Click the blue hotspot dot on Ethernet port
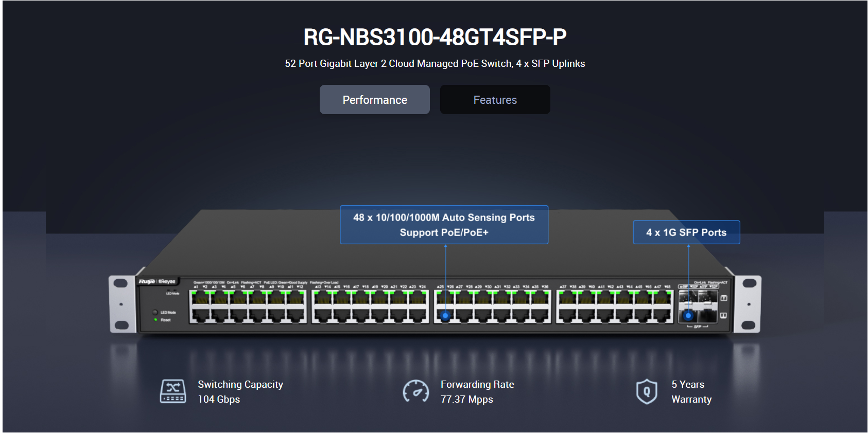Viewport: 868px width, 433px height. [x=445, y=316]
